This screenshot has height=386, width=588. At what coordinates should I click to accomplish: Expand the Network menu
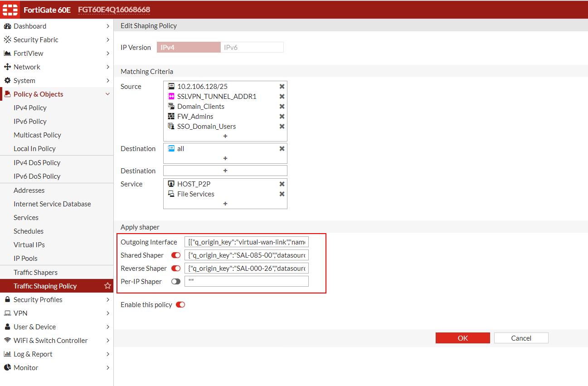tap(108, 67)
